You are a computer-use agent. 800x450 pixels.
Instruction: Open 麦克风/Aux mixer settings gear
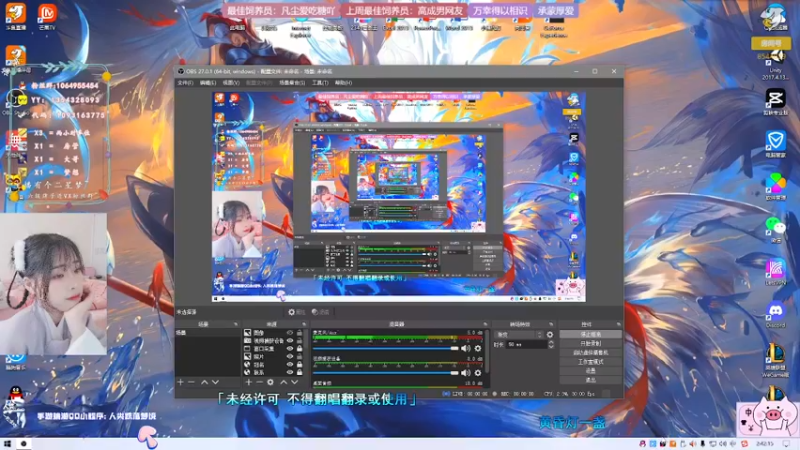(478, 348)
